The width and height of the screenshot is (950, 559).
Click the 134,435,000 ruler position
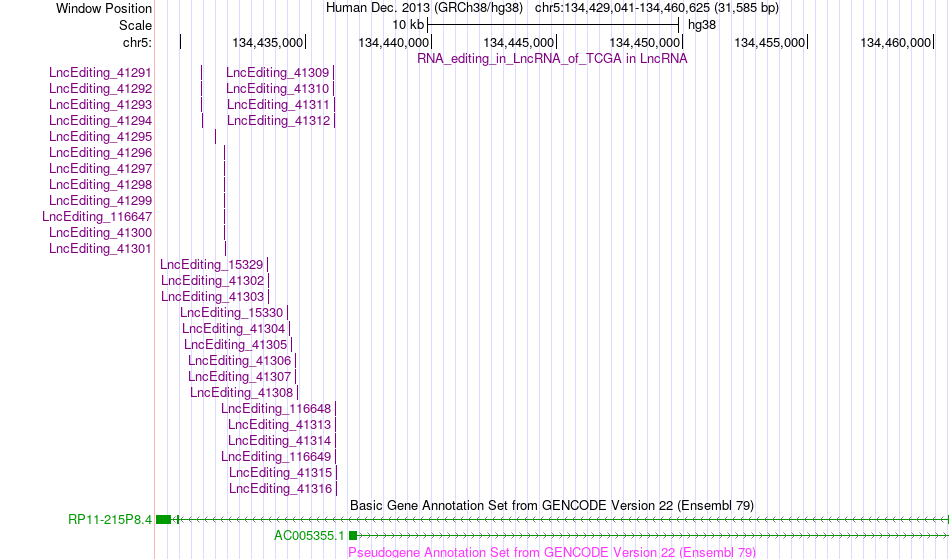pyautogui.click(x=268, y=42)
